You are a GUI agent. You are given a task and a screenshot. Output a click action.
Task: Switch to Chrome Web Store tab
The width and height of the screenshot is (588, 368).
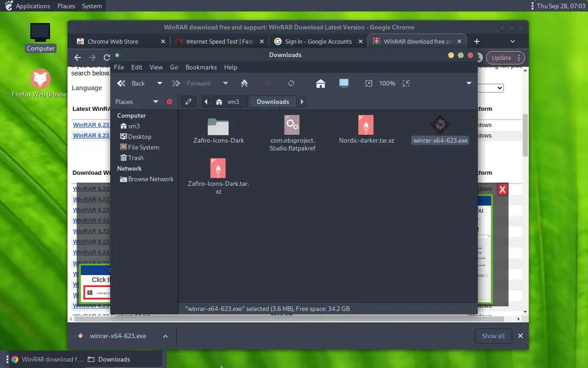coord(113,41)
